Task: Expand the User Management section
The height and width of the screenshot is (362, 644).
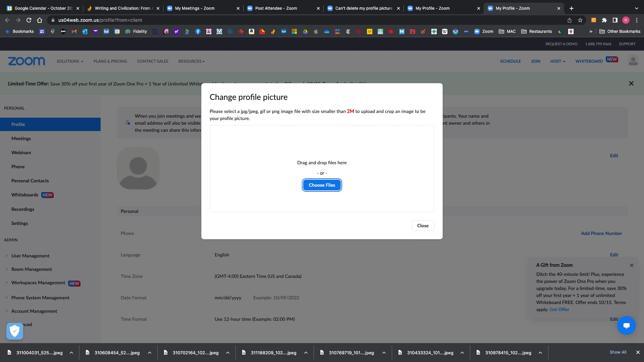Action: (30, 256)
